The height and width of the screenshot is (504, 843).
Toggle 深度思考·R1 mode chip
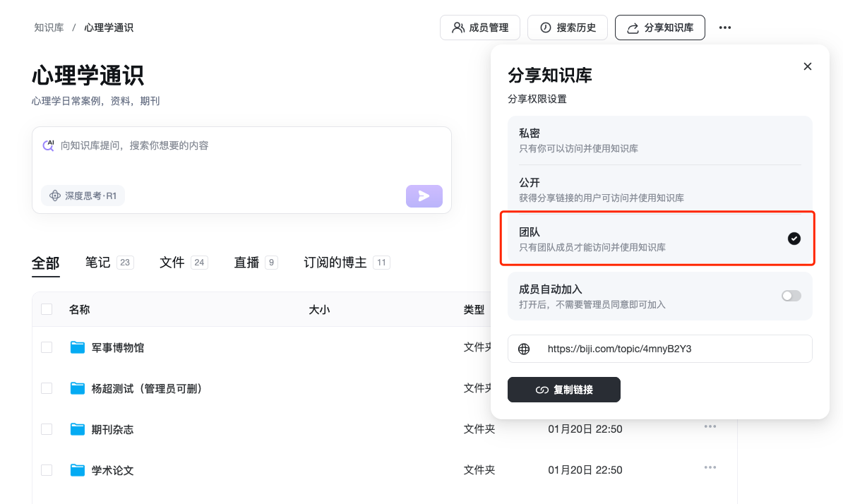(x=83, y=196)
